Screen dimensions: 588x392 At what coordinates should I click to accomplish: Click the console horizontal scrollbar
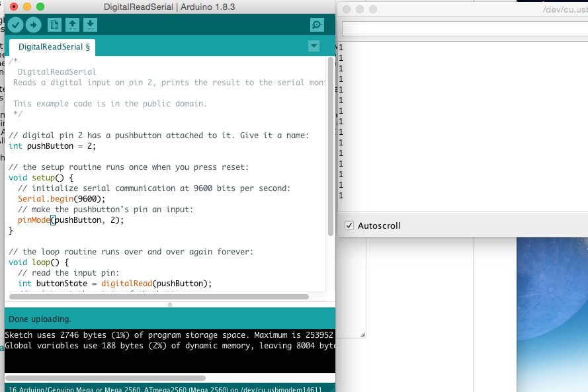click(105, 378)
